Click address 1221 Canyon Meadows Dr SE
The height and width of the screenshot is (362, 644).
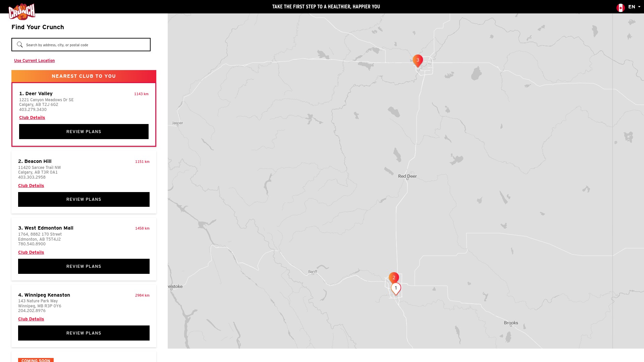[46, 100]
